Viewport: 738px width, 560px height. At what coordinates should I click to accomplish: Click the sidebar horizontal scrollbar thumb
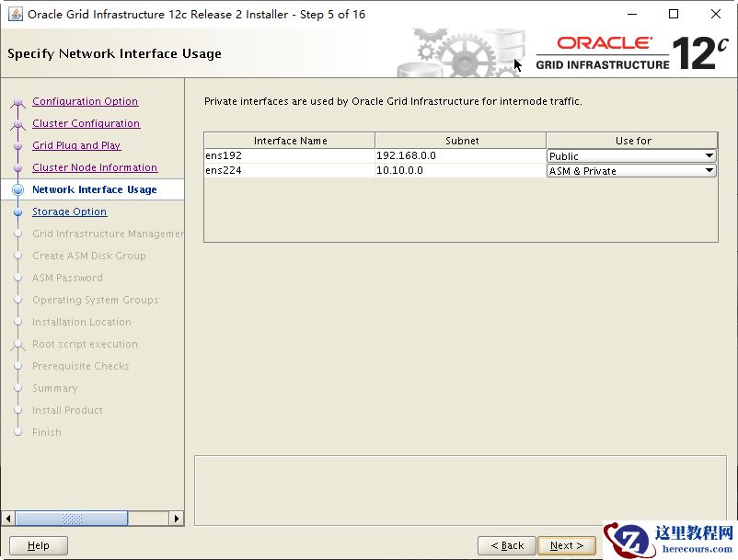coord(72,519)
